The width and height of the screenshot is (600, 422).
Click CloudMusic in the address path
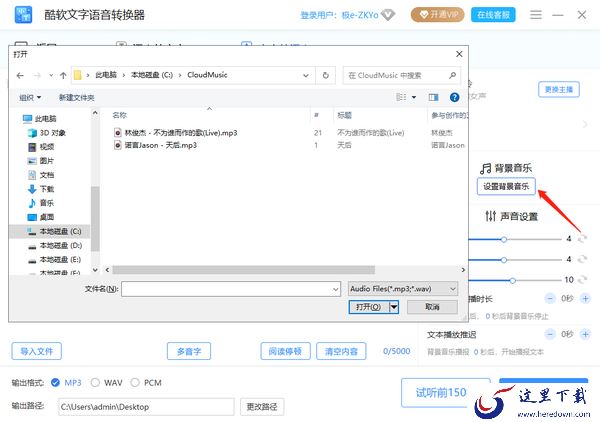[x=207, y=75]
